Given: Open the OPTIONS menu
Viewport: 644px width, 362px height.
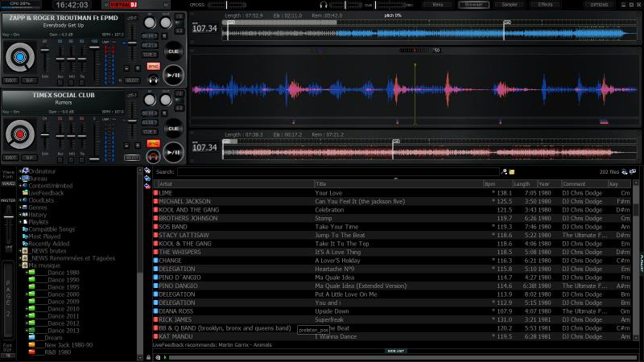Looking at the screenshot, I should pos(599,5).
